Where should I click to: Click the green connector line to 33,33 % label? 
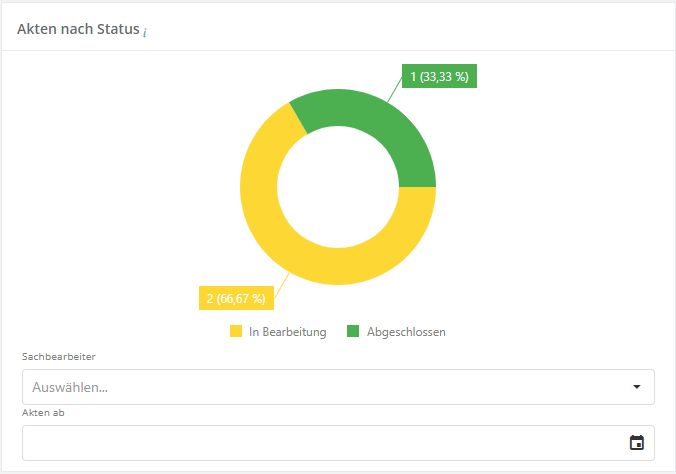click(x=394, y=94)
